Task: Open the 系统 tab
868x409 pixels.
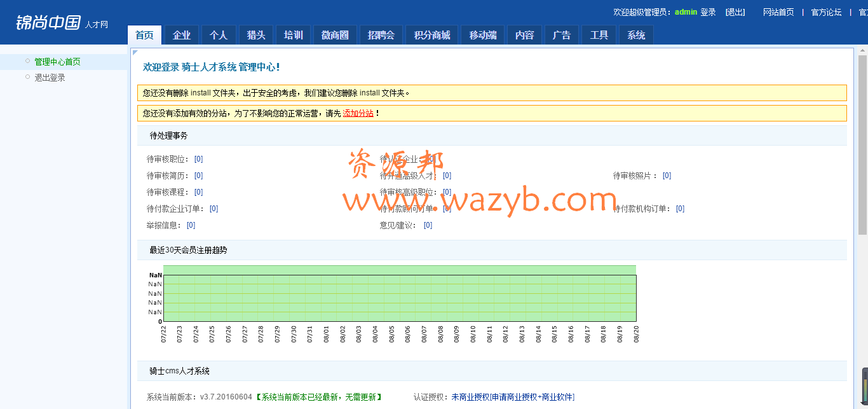Action: click(636, 35)
